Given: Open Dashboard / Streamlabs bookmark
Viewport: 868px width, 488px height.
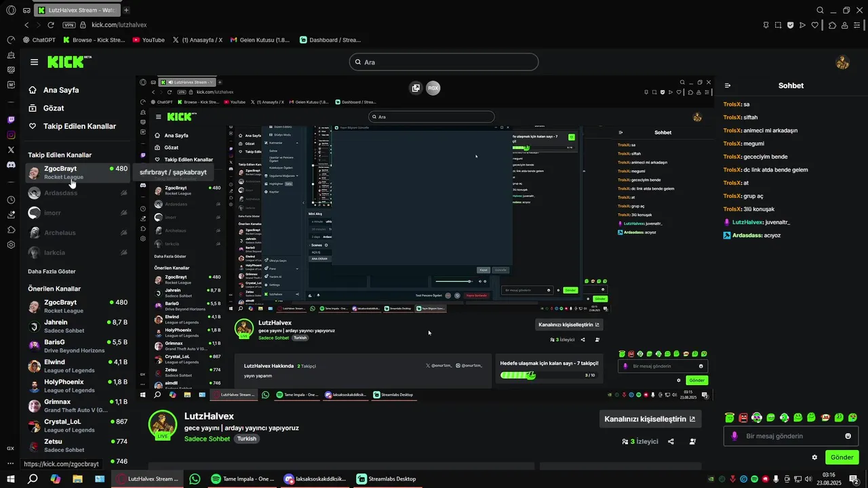Looking at the screenshot, I should click(x=330, y=40).
